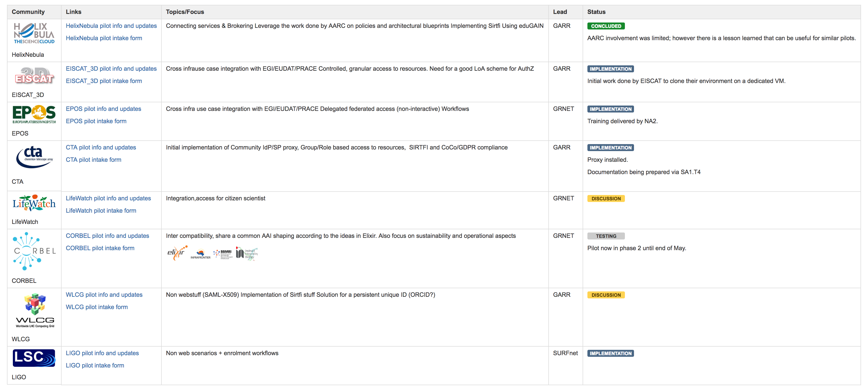Click the EPOS logo image
This screenshot has height=390, width=868.
(34, 115)
